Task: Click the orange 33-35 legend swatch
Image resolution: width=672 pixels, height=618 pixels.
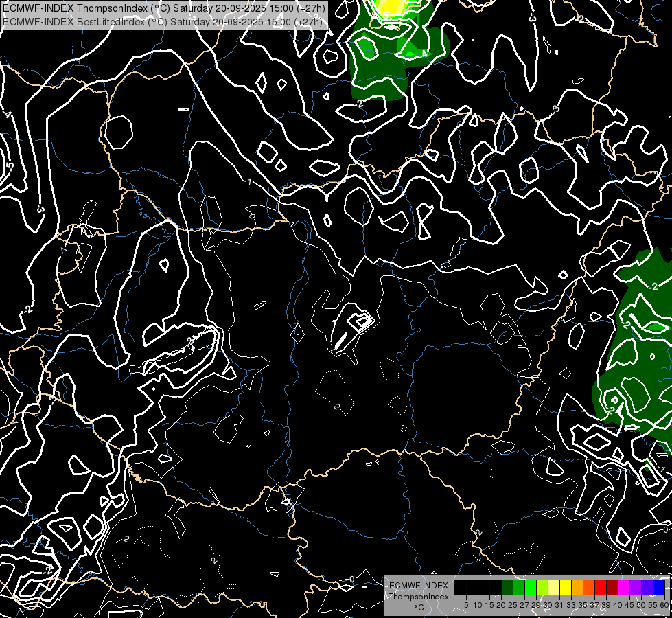Action: [577, 588]
